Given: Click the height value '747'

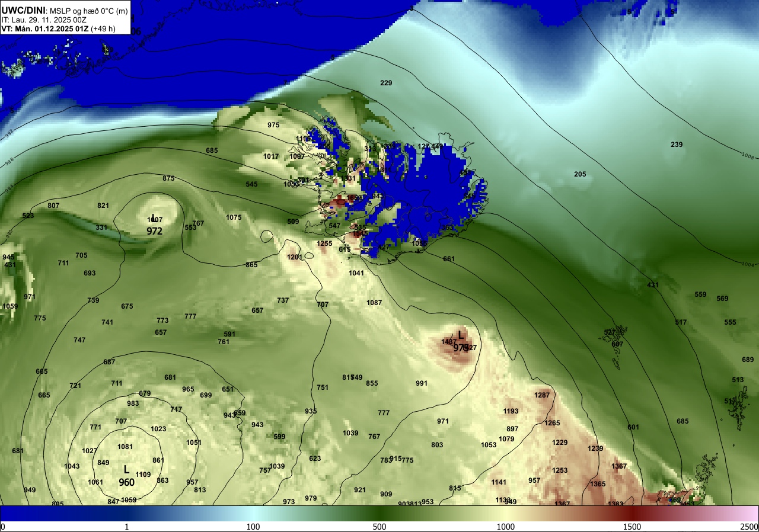Looking at the screenshot, I should (x=79, y=340).
